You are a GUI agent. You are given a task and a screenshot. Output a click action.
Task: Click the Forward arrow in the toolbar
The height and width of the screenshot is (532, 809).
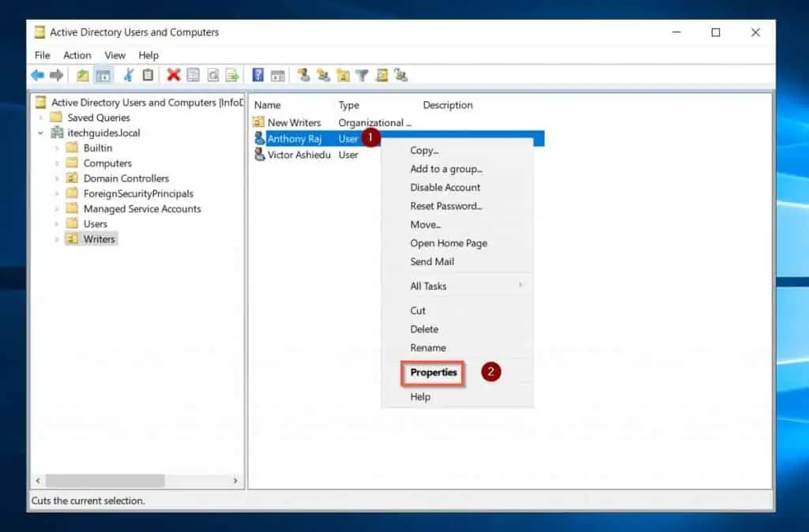coord(56,75)
